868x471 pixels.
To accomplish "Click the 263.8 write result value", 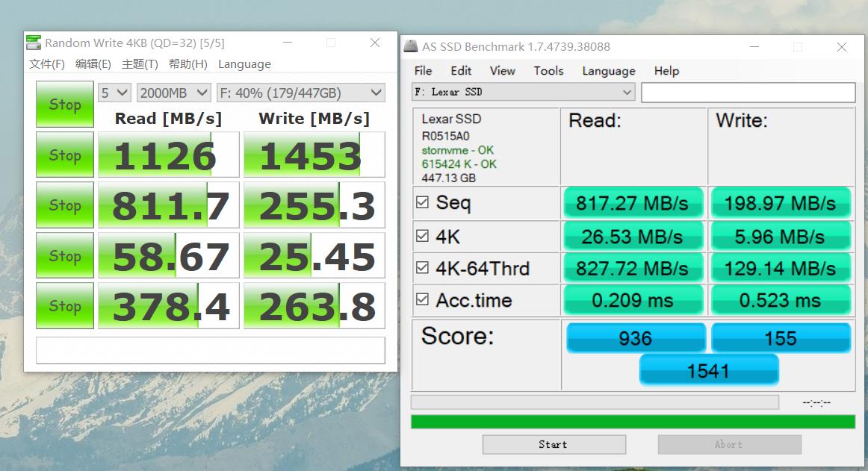I will (x=314, y=305).
